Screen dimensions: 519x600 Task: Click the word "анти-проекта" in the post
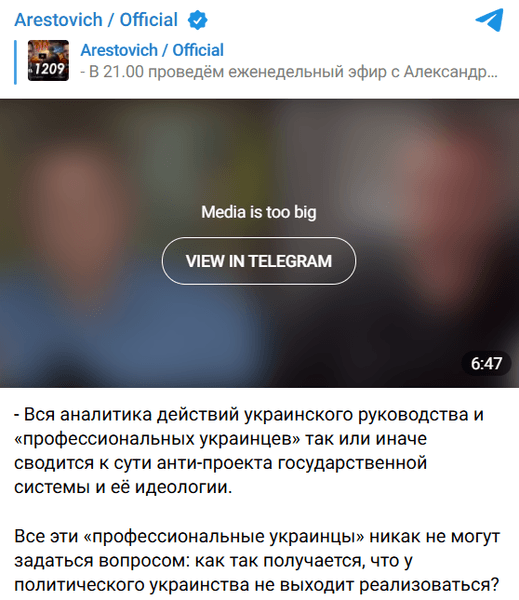(215, 463)
